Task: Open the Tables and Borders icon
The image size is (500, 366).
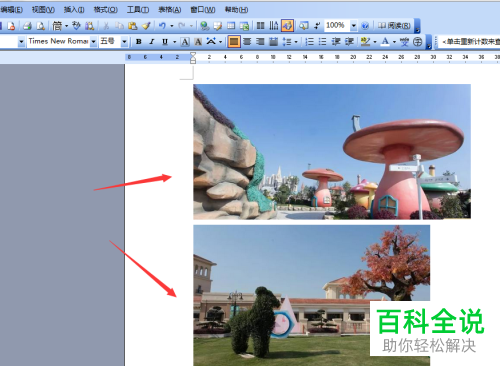Action: (x=218, y=26)
